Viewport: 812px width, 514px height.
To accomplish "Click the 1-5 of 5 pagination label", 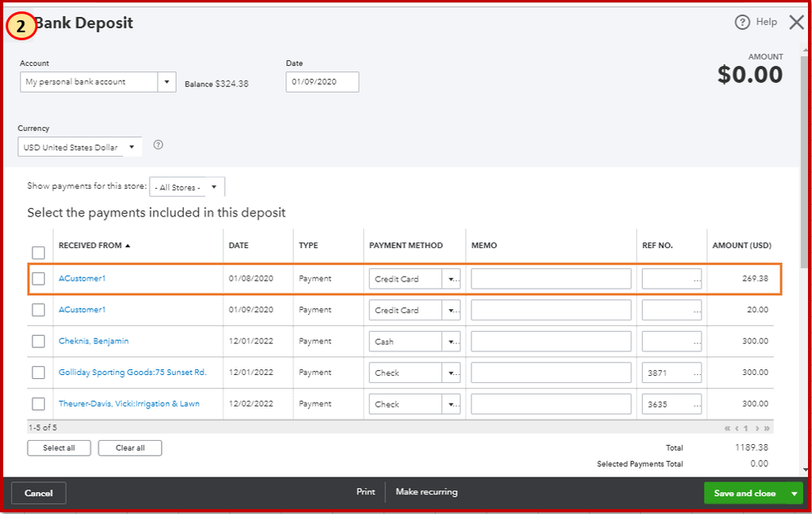I will (42, 428).
